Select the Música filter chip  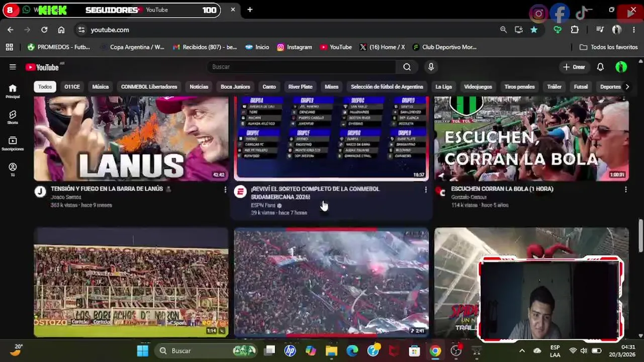100,86
